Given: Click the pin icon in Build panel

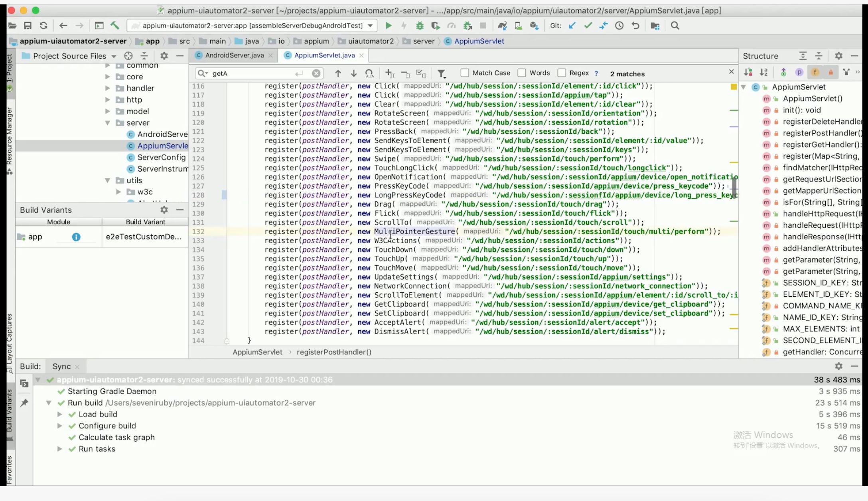Looking at the screenshot, I should (x=24, y=403).
